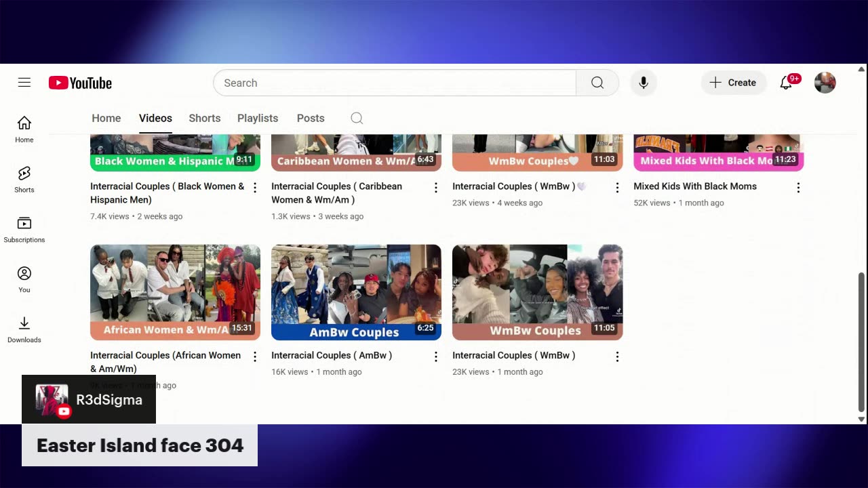Switch to the channel Shorts tab
Screen dimensions: 868x488
205,118
